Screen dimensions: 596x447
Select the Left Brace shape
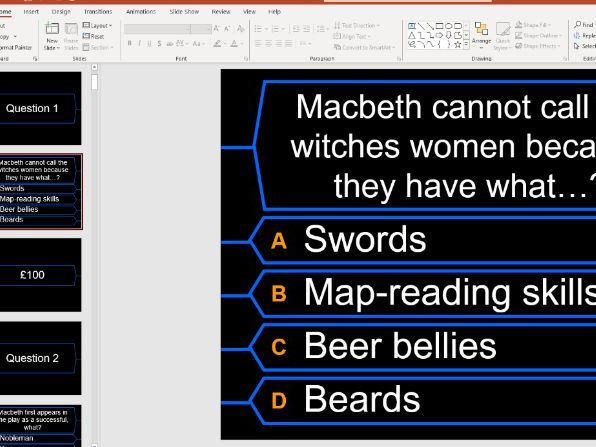click(x=439, y=44)
